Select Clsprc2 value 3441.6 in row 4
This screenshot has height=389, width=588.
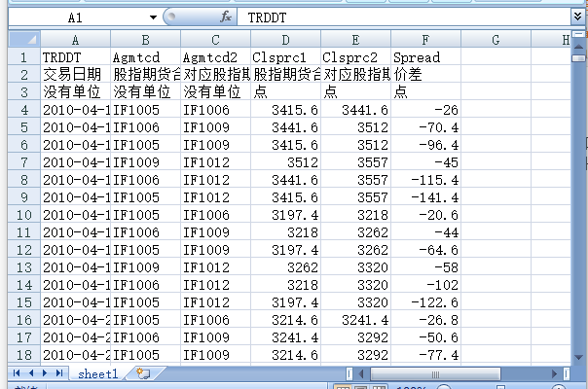tap(356, 110)
